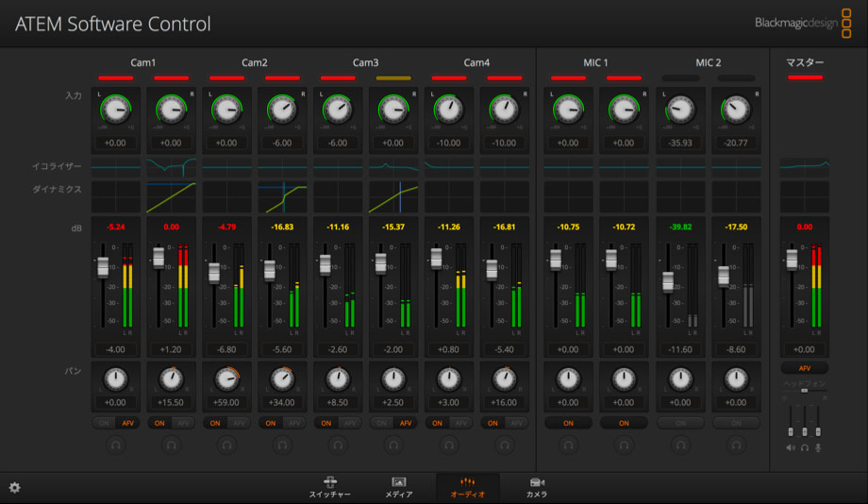Viewport: 868px width, 504px height.
Task: Solo headphone icon under MIC 2 left channel
Action: click(x=680, y=445)
